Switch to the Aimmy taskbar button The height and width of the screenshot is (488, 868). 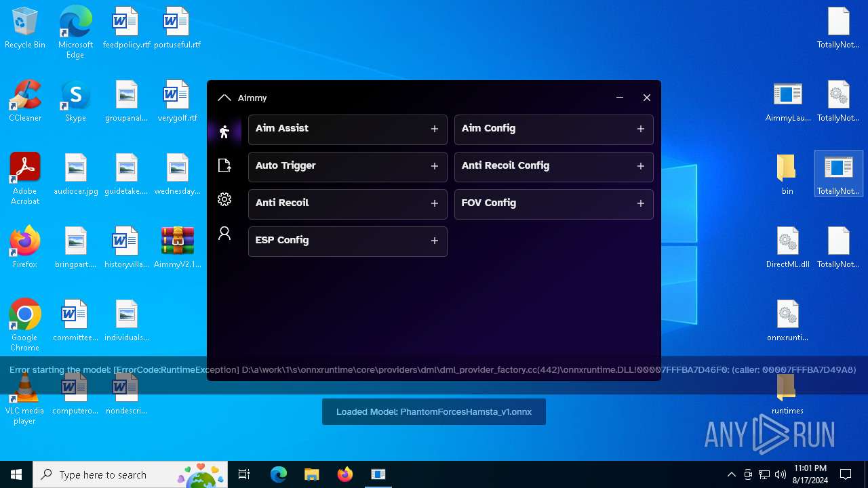click(x=378, y=474)
